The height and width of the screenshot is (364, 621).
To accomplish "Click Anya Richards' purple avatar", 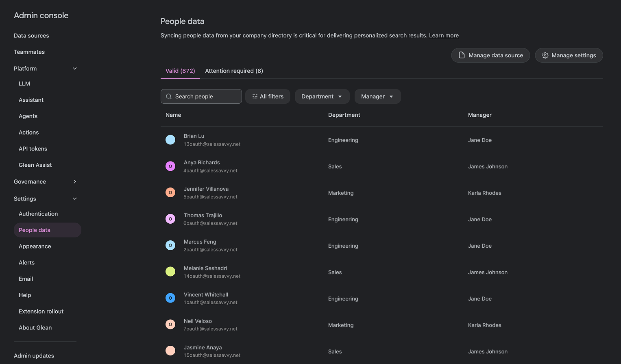I will [170, 166].
